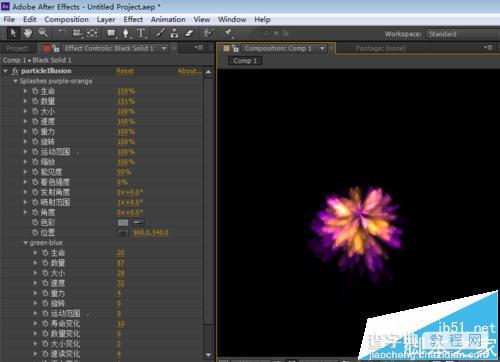Screen dimensions: 500x362
Task: Collapse the Splashes purple-orange group
Action: pyautogui.click(x=15, y=81)
